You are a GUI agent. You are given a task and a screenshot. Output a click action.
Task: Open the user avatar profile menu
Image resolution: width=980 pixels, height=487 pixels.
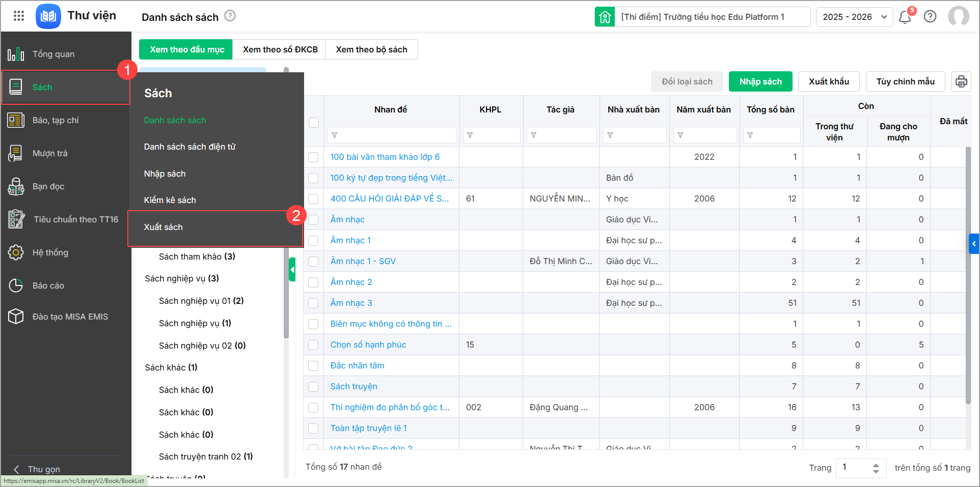(959, 16)
